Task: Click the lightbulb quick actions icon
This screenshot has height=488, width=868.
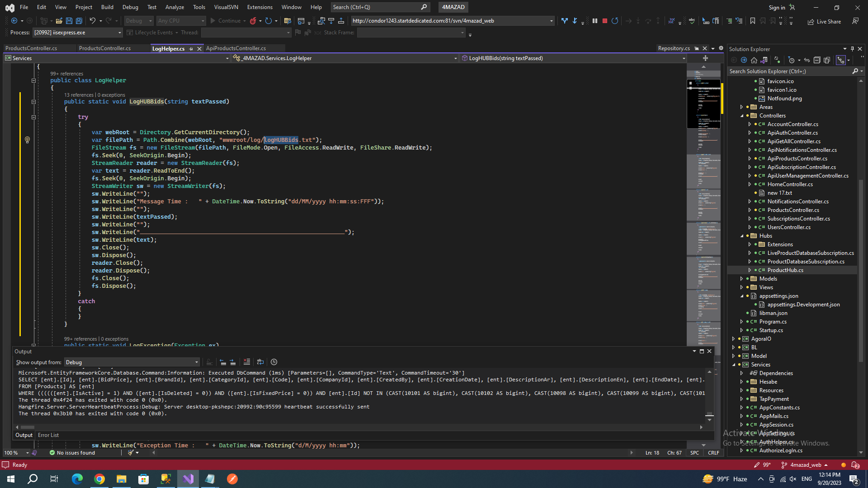Action: coord(27,140)
